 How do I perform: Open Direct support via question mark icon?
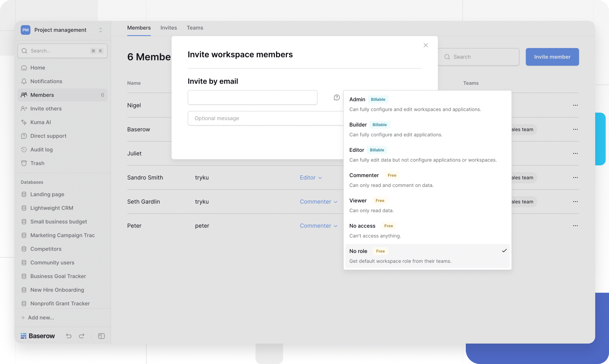[24, 136]
